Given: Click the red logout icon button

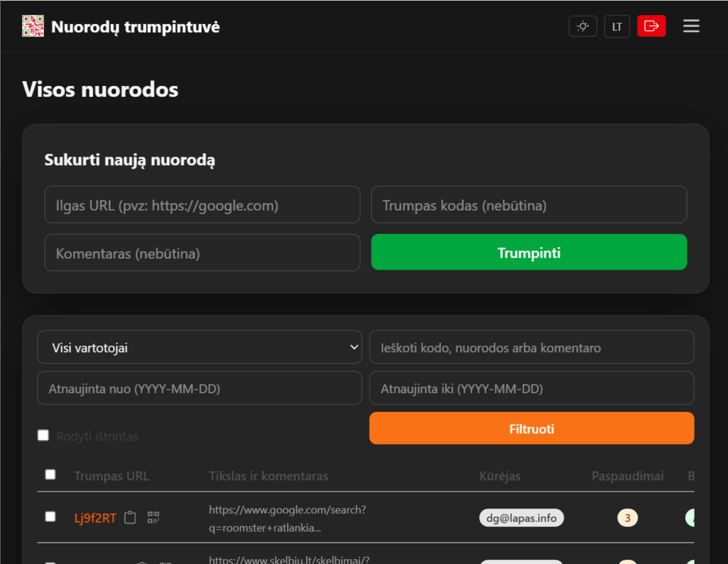Looking at the screenshot, I should (x=651, y=26).
